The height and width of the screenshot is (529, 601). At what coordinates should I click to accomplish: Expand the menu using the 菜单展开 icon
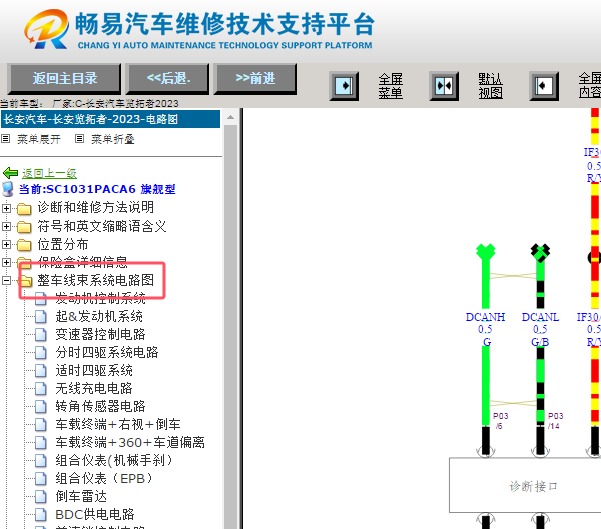5,138
